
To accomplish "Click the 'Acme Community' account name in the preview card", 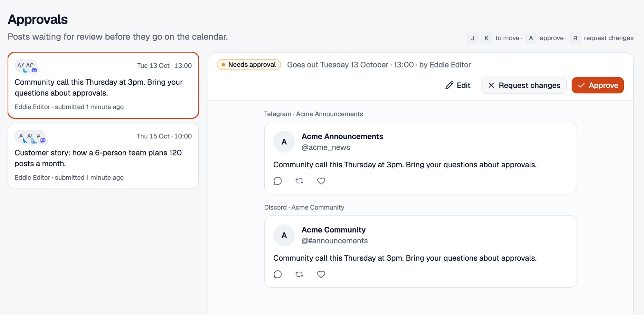I will 334,230.
